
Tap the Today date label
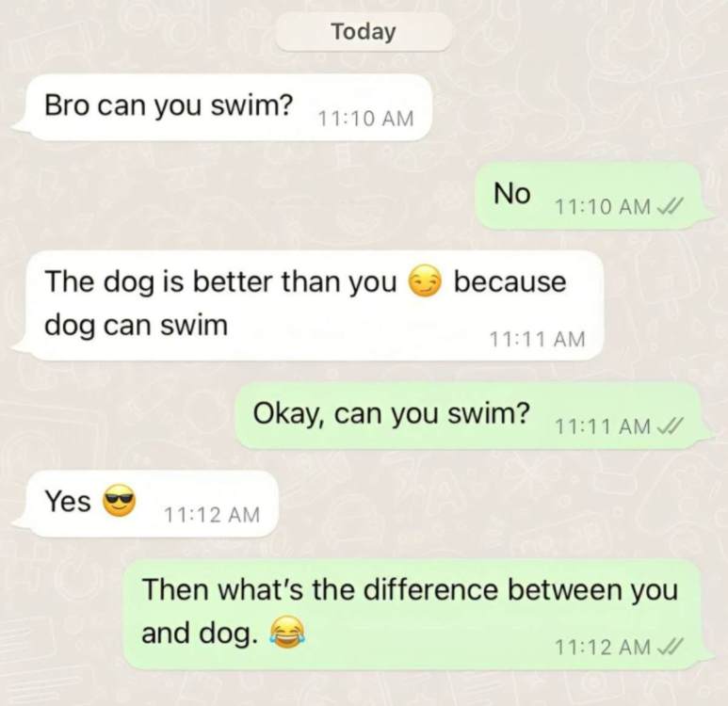click(x=364, y=32)
